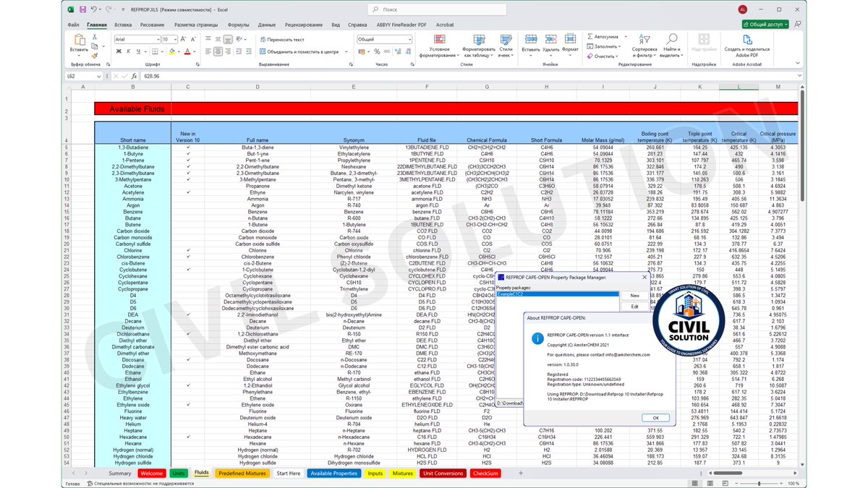Switch to the Данные ribbon tab
868x488 pixels.
267,25
